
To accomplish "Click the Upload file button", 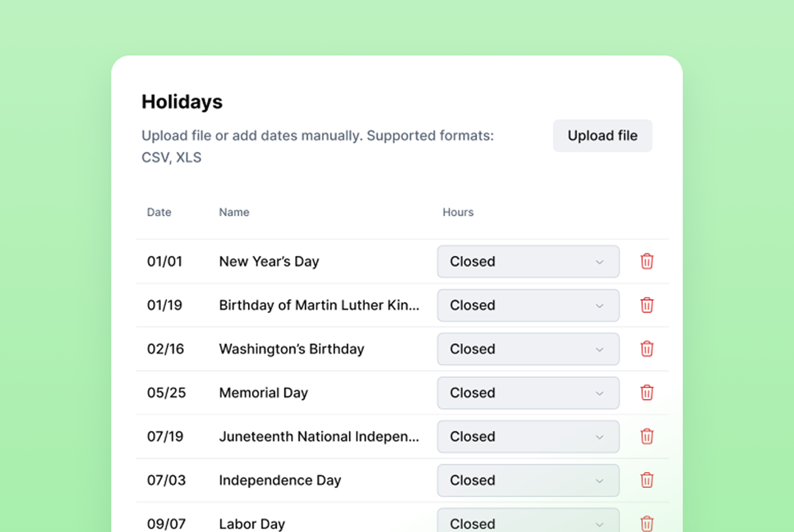I will [602, 136].
